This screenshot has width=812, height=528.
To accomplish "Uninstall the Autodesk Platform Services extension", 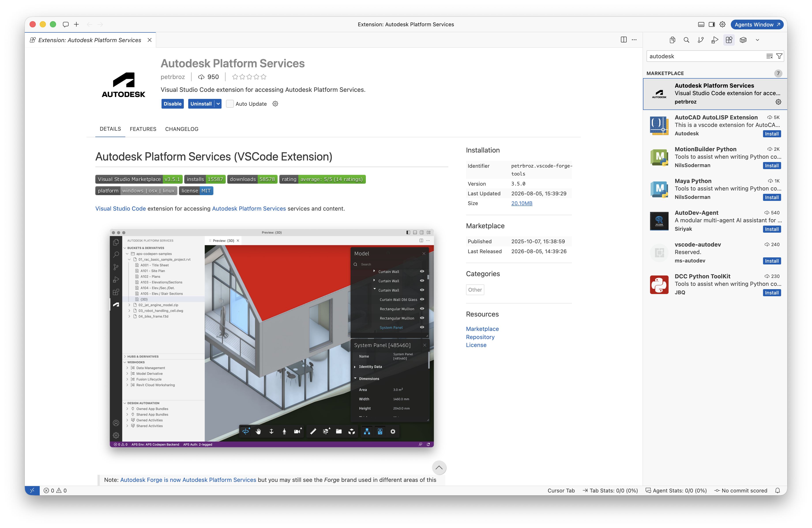I will pos(201,104).
